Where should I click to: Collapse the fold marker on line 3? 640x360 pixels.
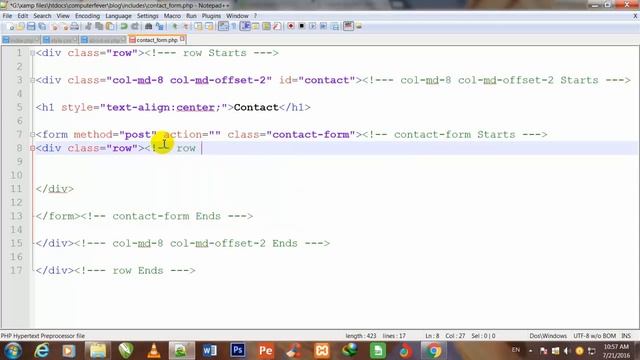(32, 80)
